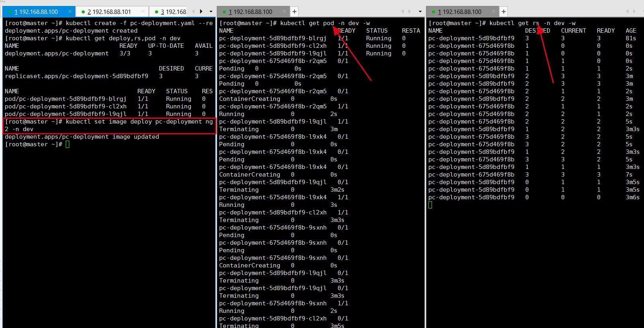Place cursor at left terminal's final prompt
Screen dimensions: 644x328
pos(68,144)
